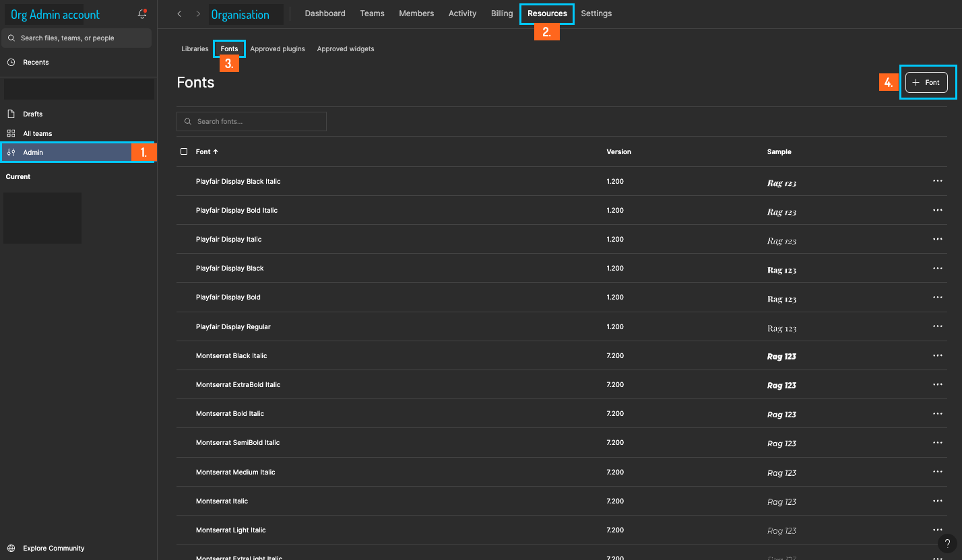Open more options for Montserrat Light Italic

click(x=937, y=530)
